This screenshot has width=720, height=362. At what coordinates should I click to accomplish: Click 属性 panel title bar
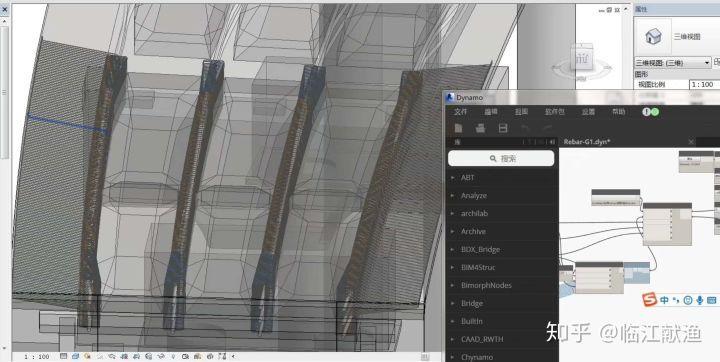[x=677, y=9]
